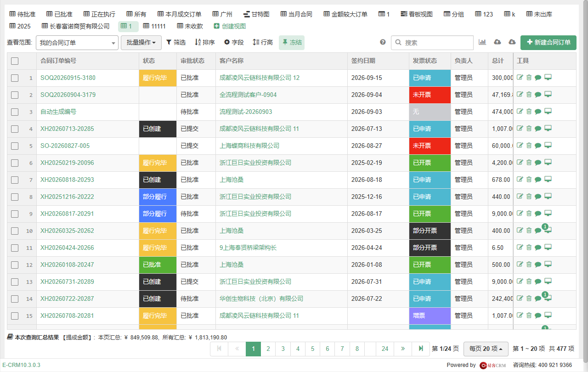Toggle the 冻结 freeze columns button
588x372 pixels.
tap(292, 43)
